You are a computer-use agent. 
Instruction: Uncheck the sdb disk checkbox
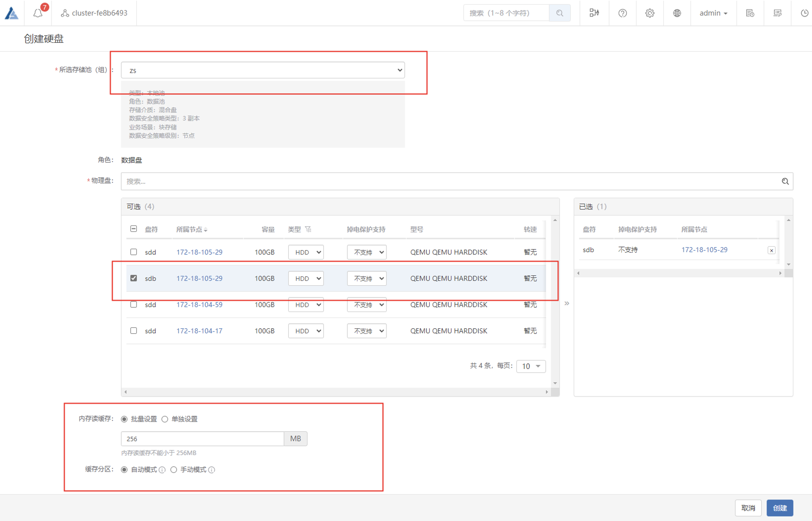coord(134,278)
